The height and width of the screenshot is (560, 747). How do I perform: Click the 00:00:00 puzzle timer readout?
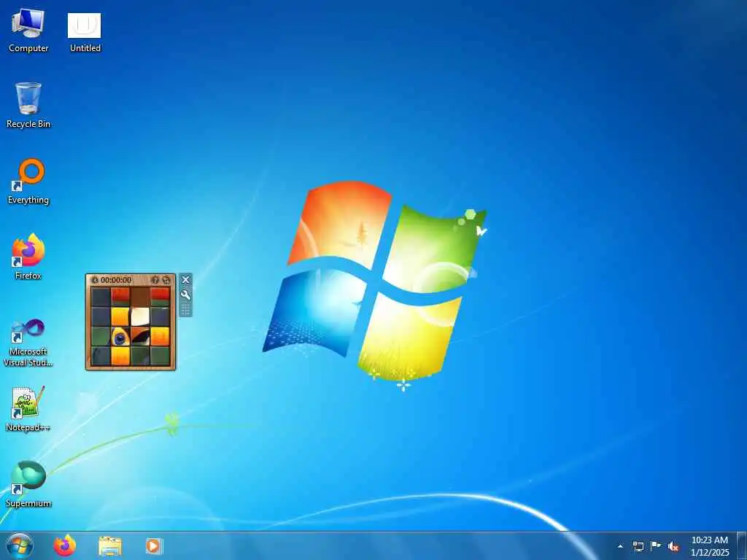[116, 280]
